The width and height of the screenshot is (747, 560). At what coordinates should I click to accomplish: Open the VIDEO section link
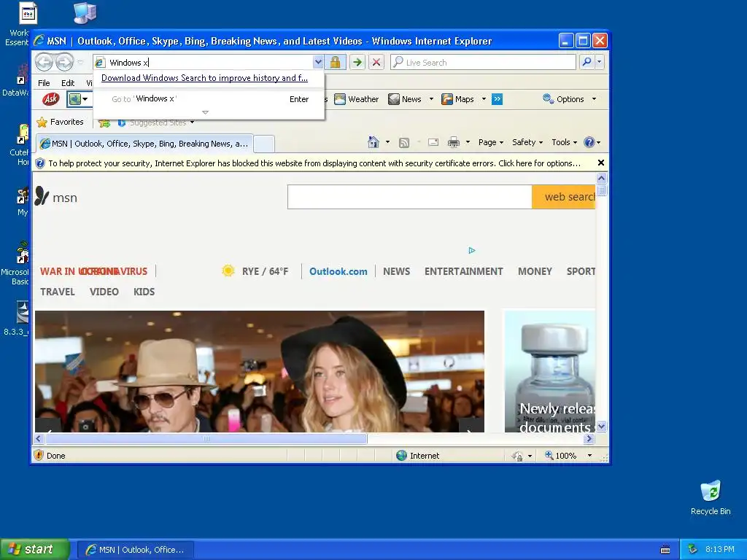(104, 292)
